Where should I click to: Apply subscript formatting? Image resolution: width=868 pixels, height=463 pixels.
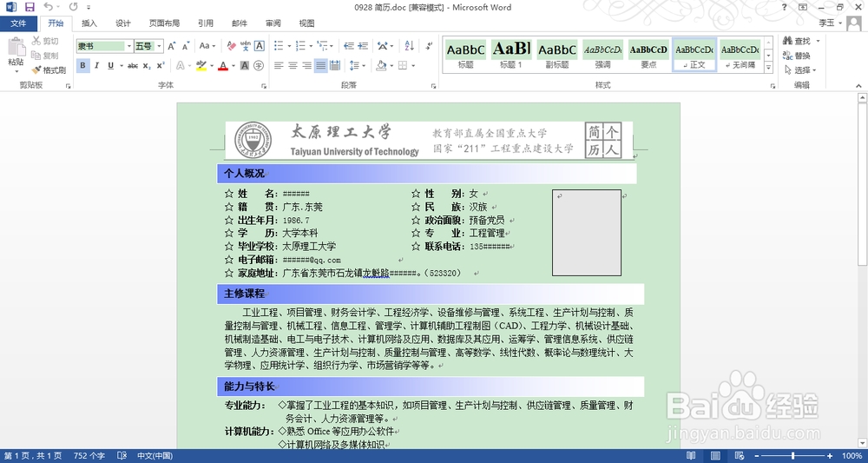tap(147, 66)
